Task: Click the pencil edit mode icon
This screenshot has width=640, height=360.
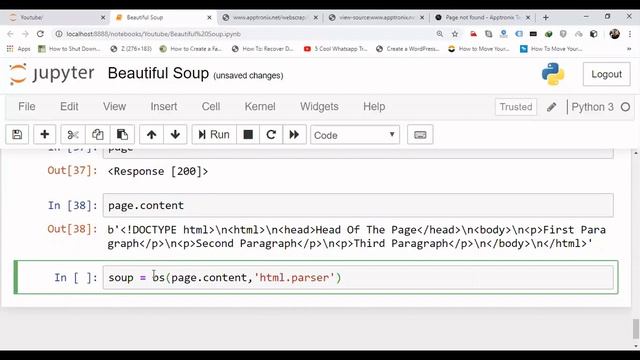Action: click(551, 107)
